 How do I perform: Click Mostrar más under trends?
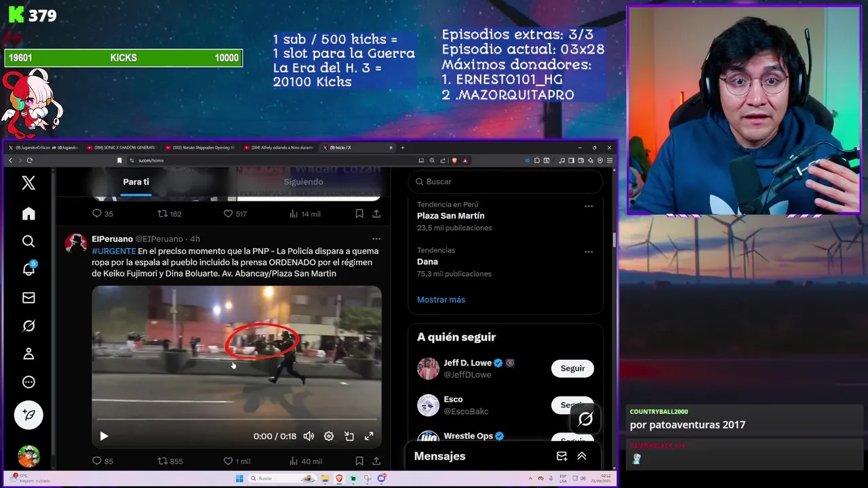pyautogui.click(x=441, y=300)
